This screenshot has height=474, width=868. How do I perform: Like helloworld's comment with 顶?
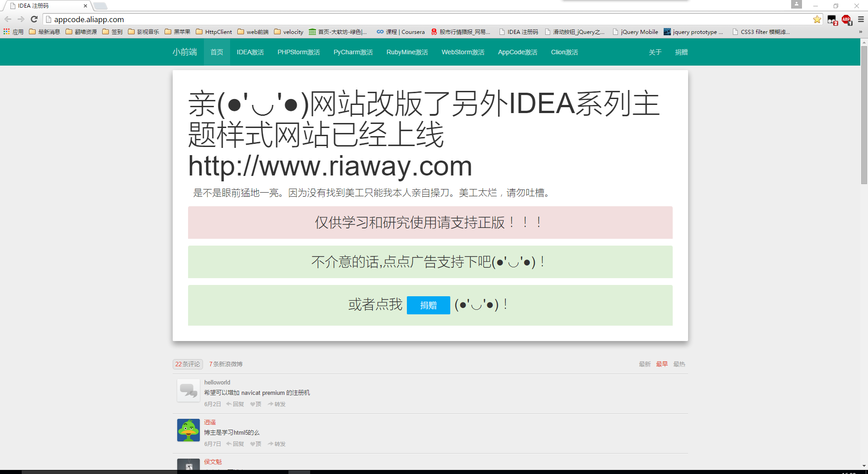[x=256, y=404]
